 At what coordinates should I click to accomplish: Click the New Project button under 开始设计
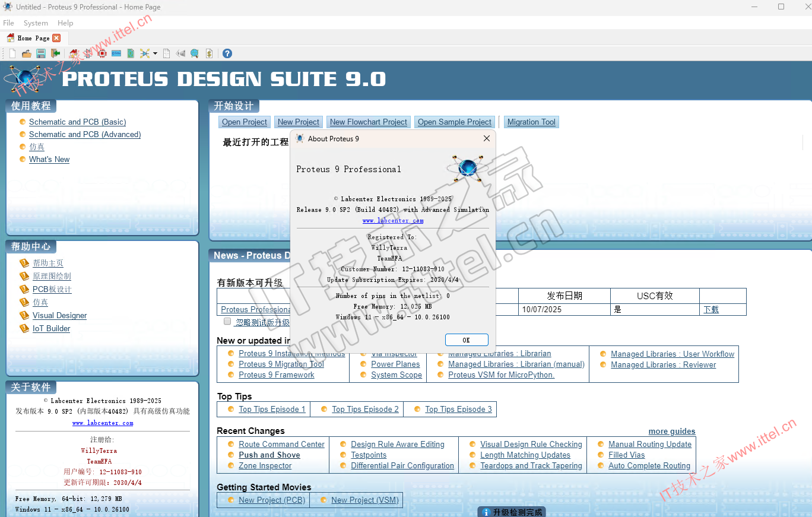click(x=299, y=122)
